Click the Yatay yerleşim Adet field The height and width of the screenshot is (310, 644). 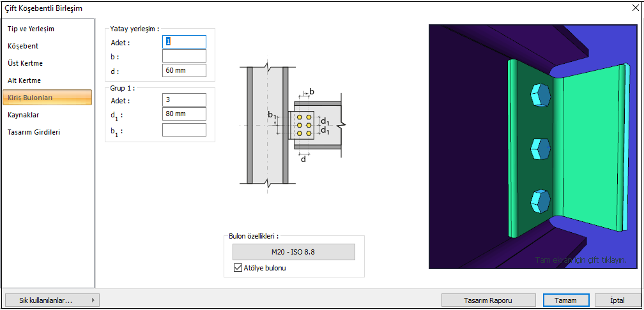point(184,42)
